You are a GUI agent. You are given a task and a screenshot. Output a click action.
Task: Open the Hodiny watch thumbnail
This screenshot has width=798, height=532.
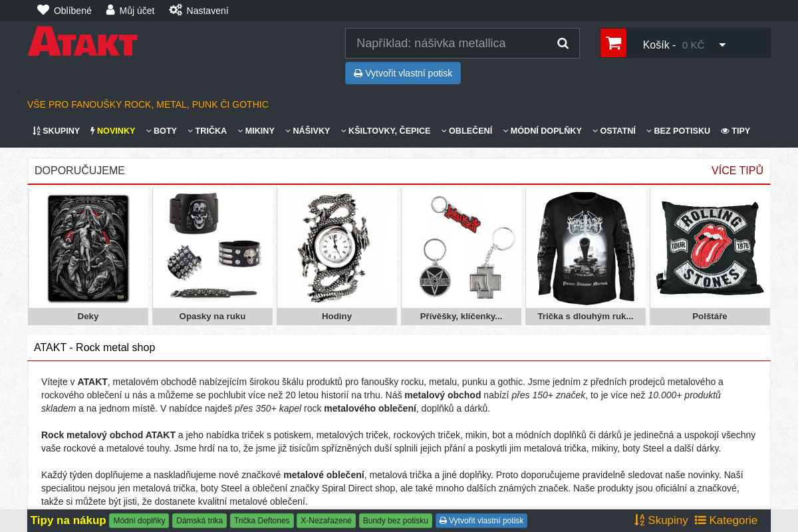(x=336, y=247)
